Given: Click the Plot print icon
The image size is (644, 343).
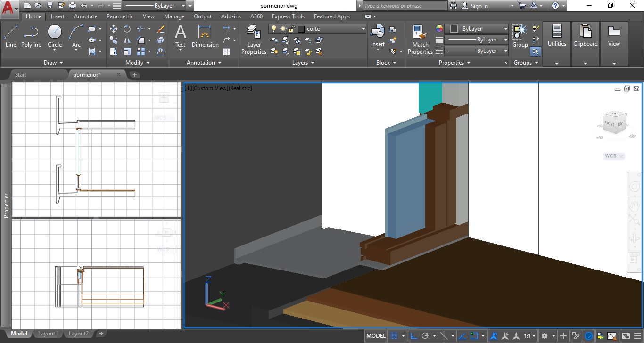Looking at the screenshot, I should point(72,6).
